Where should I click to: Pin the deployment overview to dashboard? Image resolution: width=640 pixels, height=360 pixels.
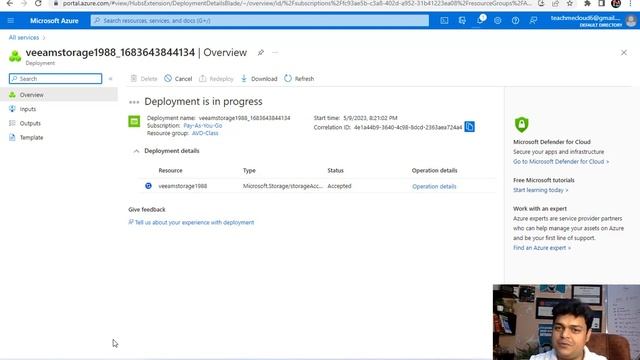tap(260, 52)
